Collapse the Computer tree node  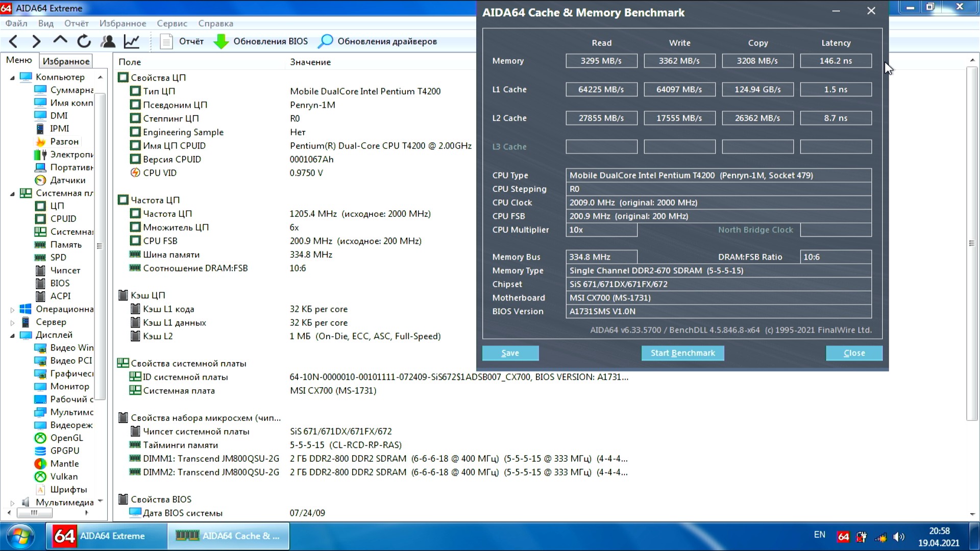12,78
